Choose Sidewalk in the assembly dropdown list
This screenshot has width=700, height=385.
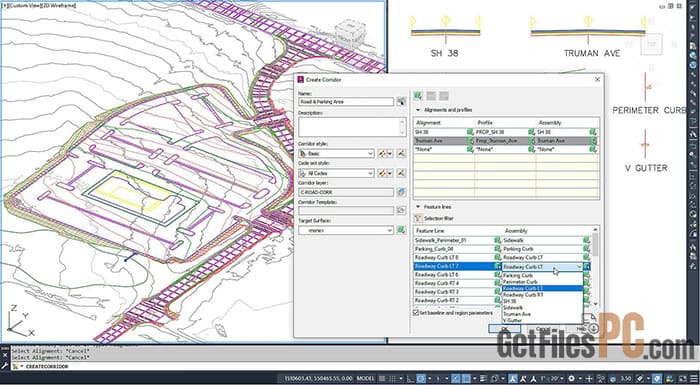(542, 308)
